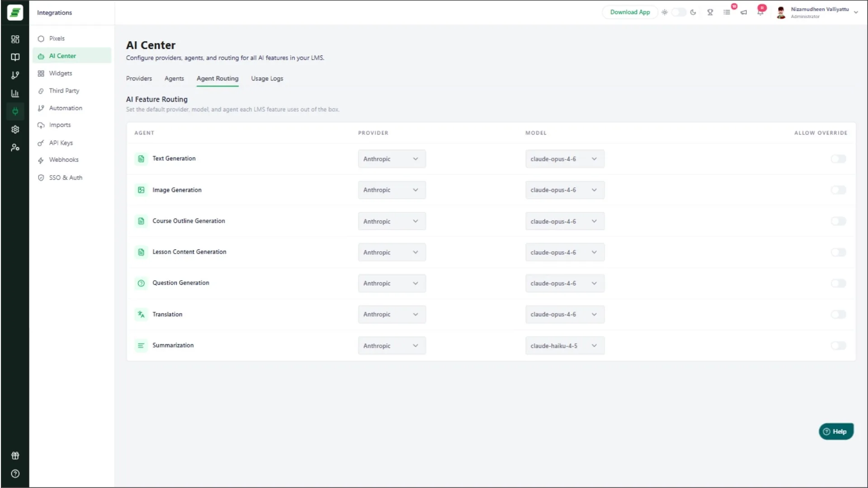Open Pixels in the Integrations sidebar

(71, 38)
